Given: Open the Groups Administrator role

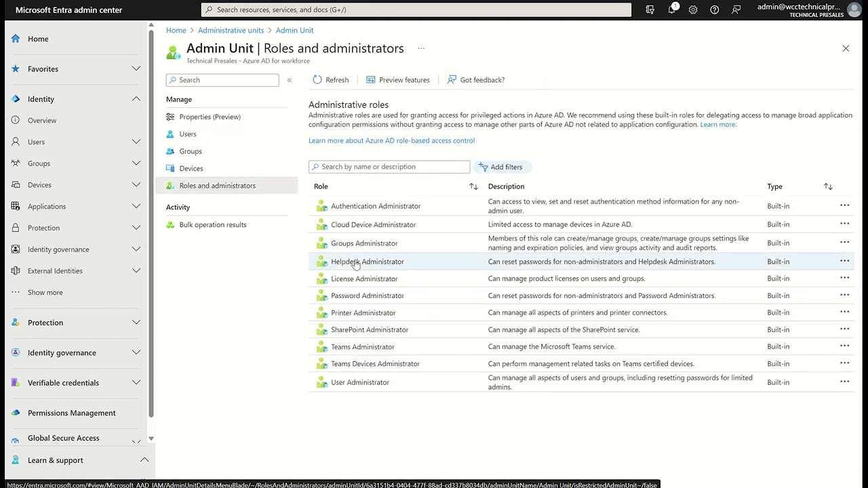Looking at the screenshot, I should click(x=364, y=243).
